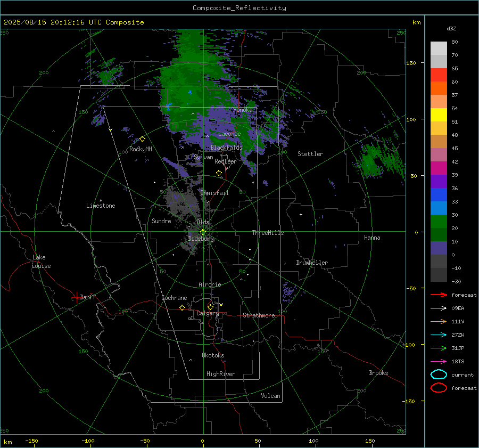
Task: Click the red cross marker at Banff
Action: tap(76, 298)
